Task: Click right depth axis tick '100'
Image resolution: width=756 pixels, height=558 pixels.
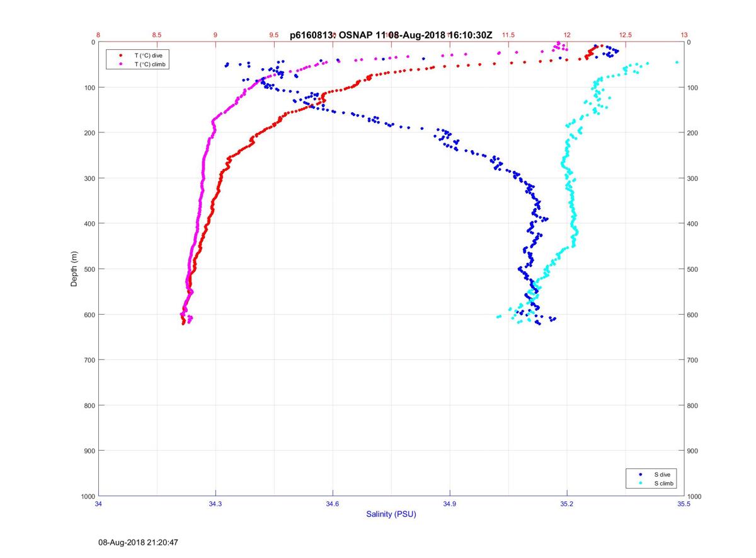Action: pyautogui.click(x=693, y=88)
